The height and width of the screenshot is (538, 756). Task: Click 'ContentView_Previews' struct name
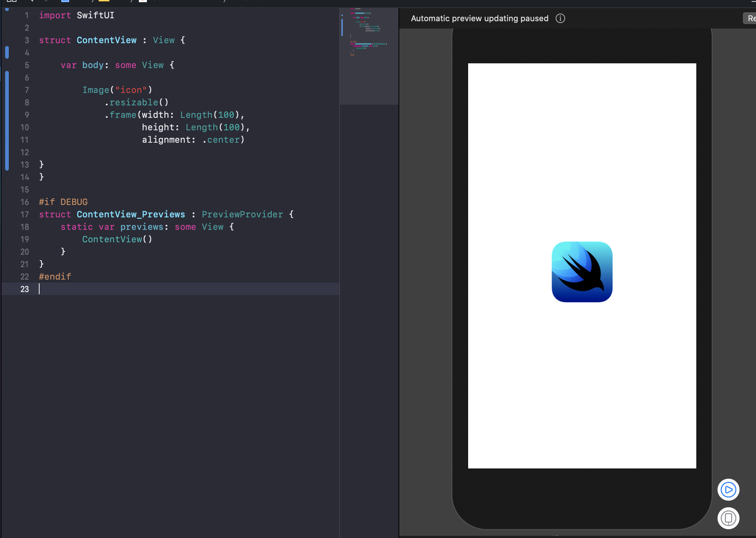[131, 214]
